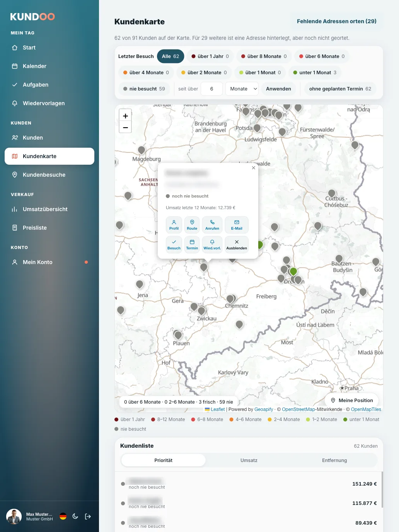Click the Mein Konto user icon
Screen dimensions: 399x532
tap(15, 262)
